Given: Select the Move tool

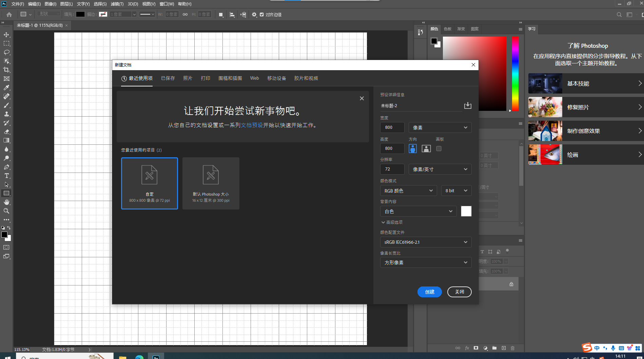Looking at the screenshot, I should click(x=6, y=35).
